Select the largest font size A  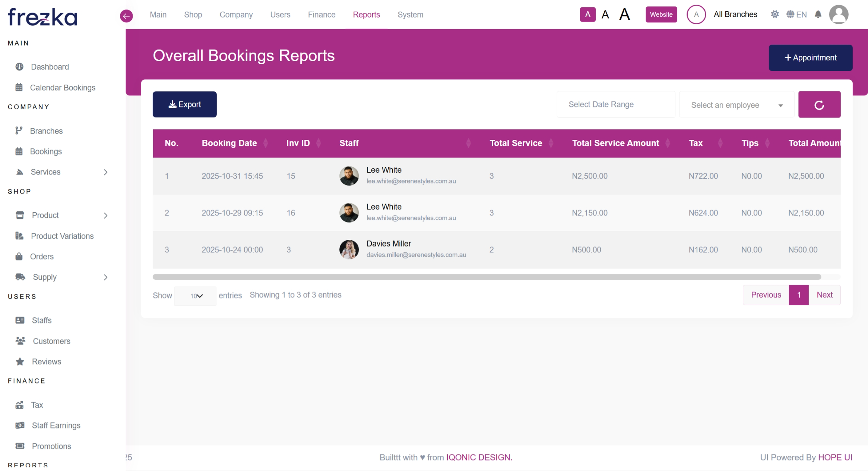[x=624, y=15]
